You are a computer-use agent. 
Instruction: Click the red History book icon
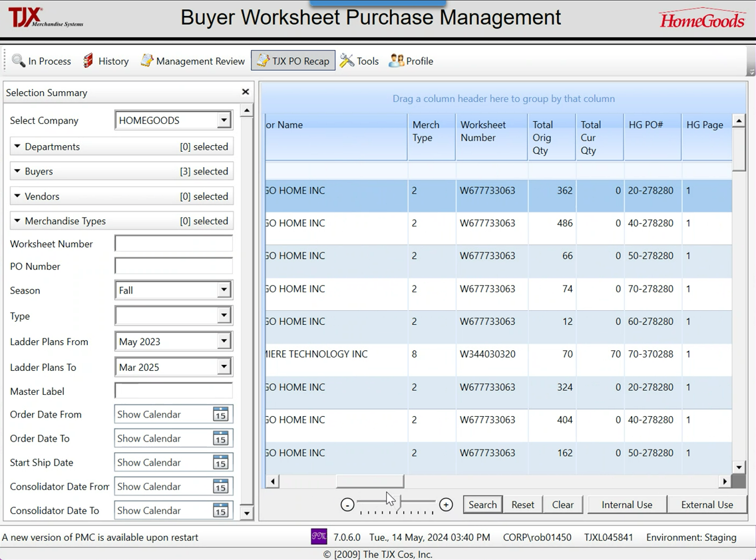coord(89,61)
